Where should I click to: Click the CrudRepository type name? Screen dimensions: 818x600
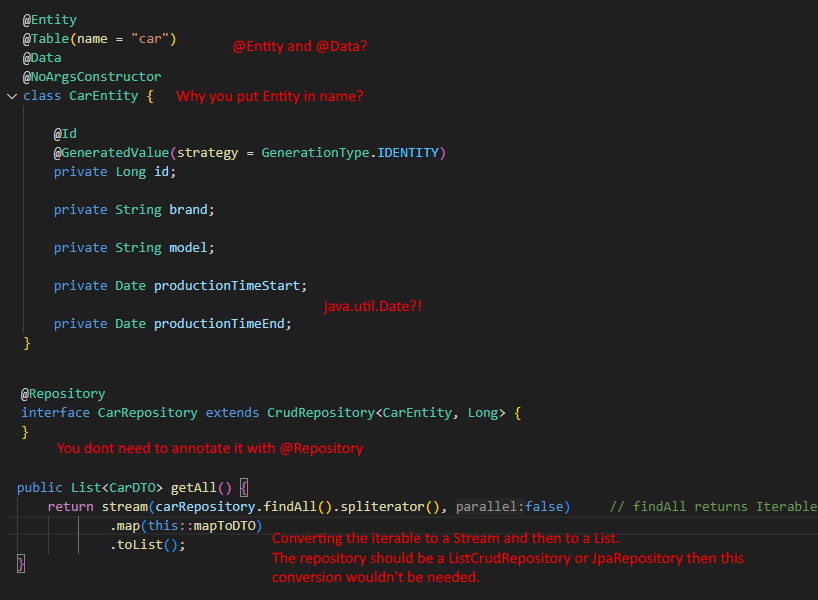click(321, 413)
